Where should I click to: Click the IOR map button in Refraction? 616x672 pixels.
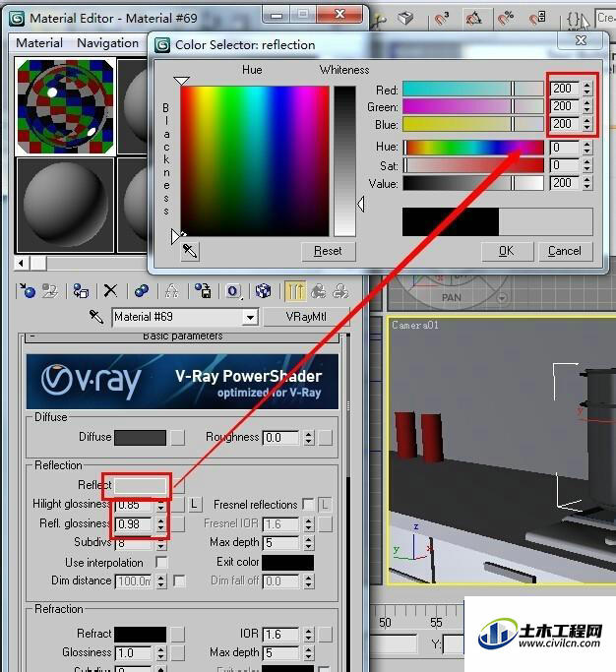[326, 635]
